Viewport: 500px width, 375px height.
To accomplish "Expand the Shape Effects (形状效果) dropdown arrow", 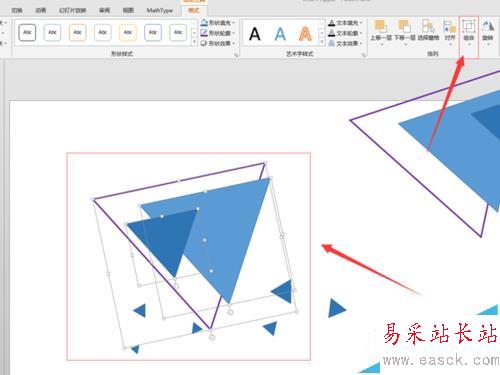I will click(234, 43).
